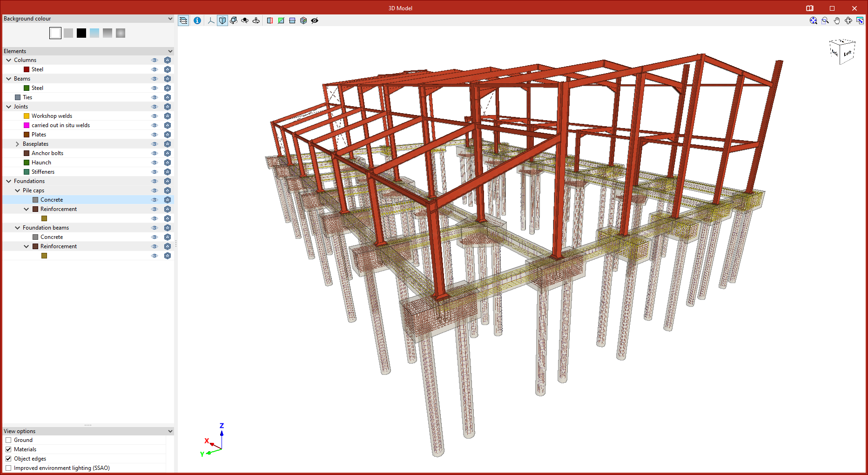The height and width of the screenshot is (475, 868).
Task: Collapse the Beams tree node
Action: pos(8,79)
